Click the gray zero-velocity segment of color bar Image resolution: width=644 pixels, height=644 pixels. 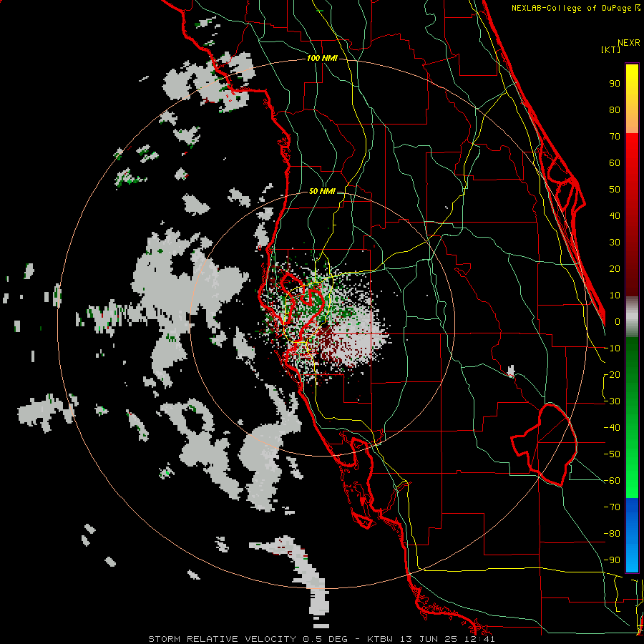pyautogui.click(x=632, y=317)
